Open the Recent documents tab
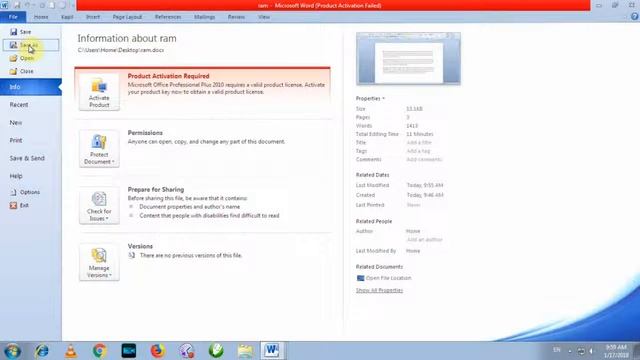Viewport: 640px width, 360px height. point(19,105)
